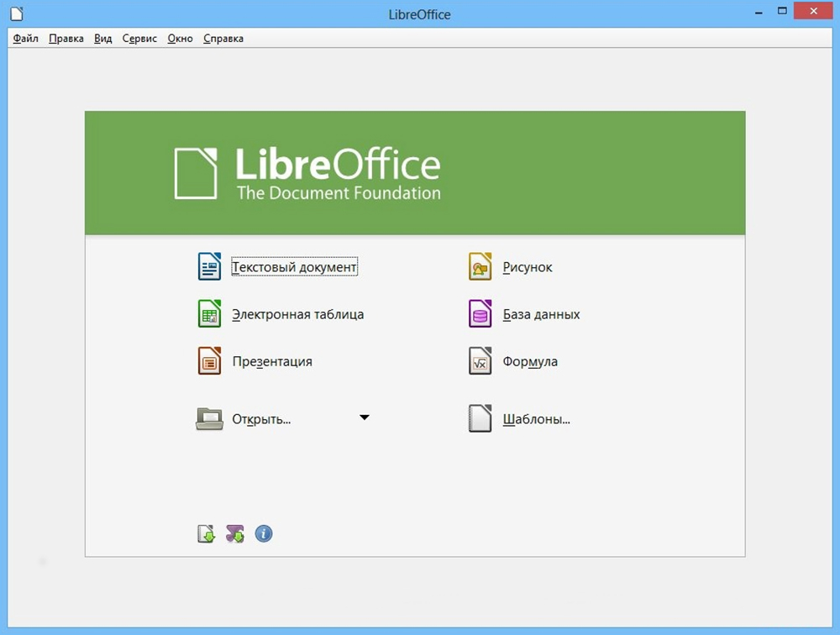Viewport: 840px width, 635px height.
Task: Click the Calc spreadsheet icon
Action: pyautogui.click(x=209, y=313)
